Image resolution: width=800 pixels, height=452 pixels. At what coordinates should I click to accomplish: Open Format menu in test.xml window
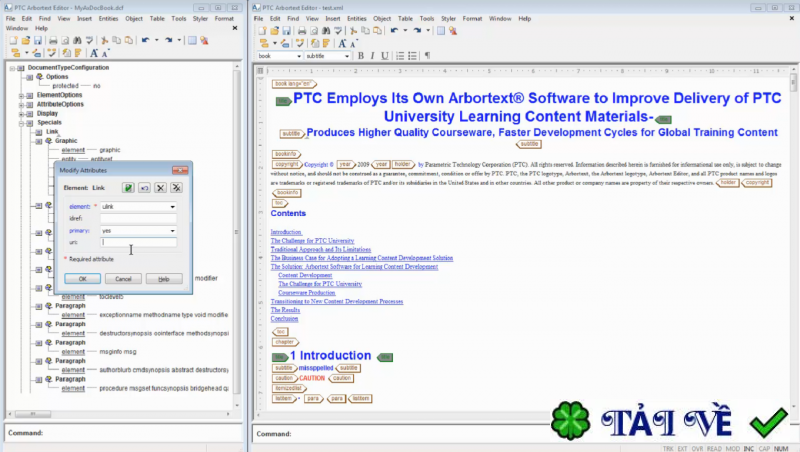(x=472, y=18)
